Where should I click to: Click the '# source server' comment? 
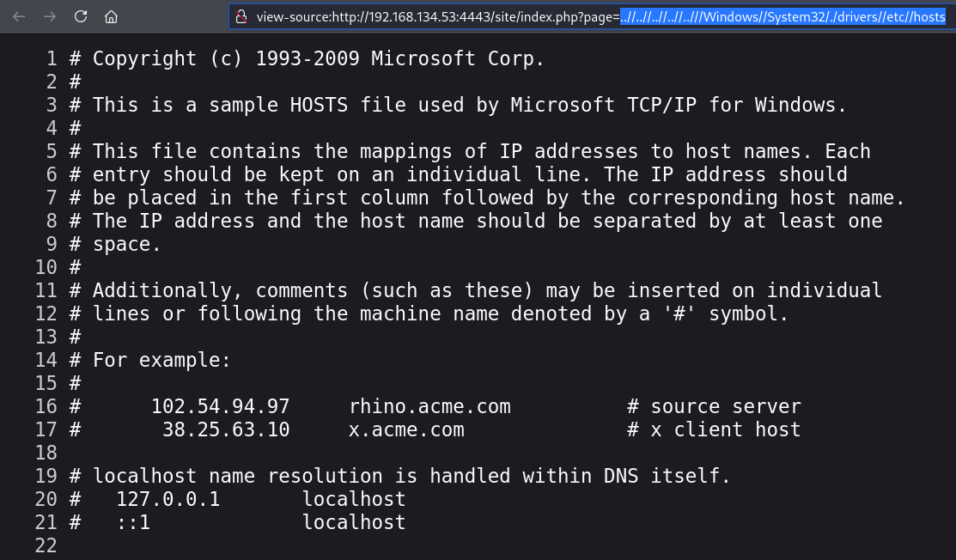coord(714,406)
